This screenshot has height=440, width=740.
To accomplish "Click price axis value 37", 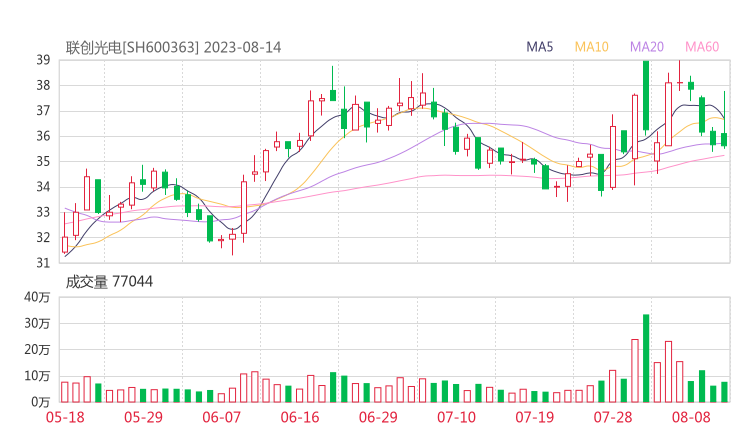I will tap(43, 111).
